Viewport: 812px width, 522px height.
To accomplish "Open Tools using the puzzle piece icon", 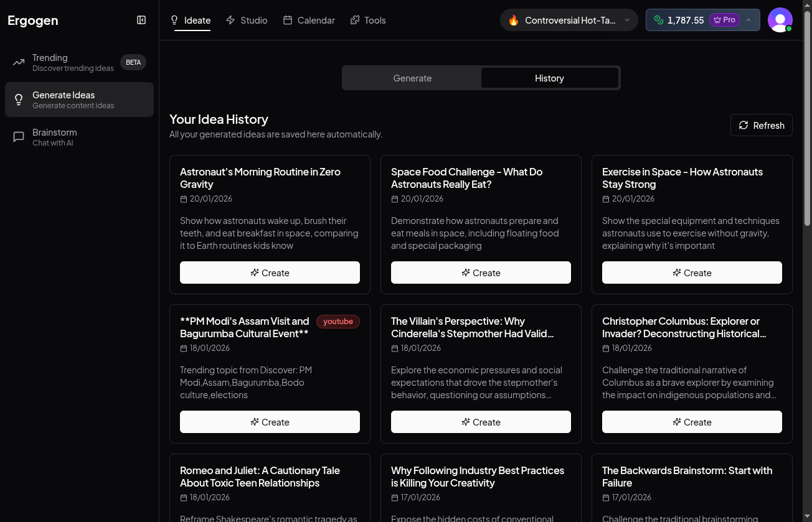I will (x=354, y=19).
